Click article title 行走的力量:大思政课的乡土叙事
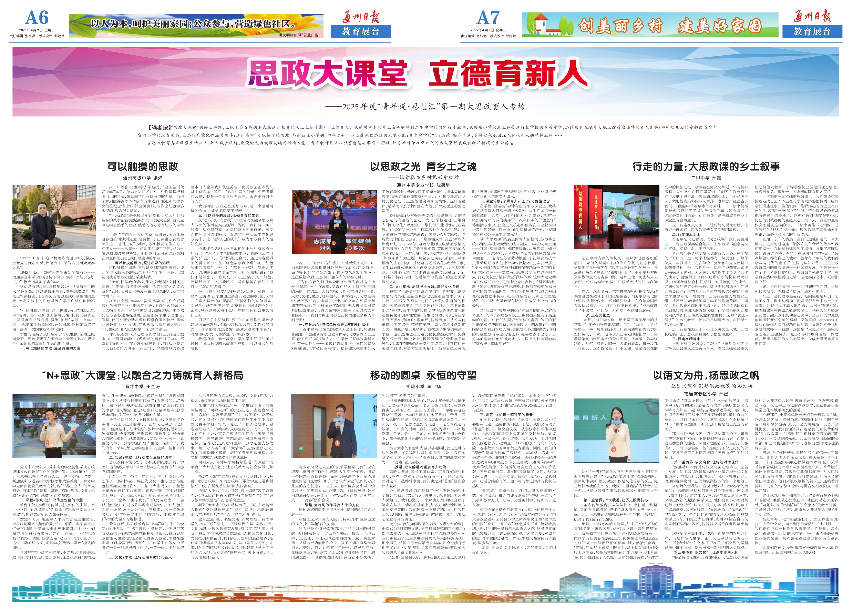 tap(706, 167)
